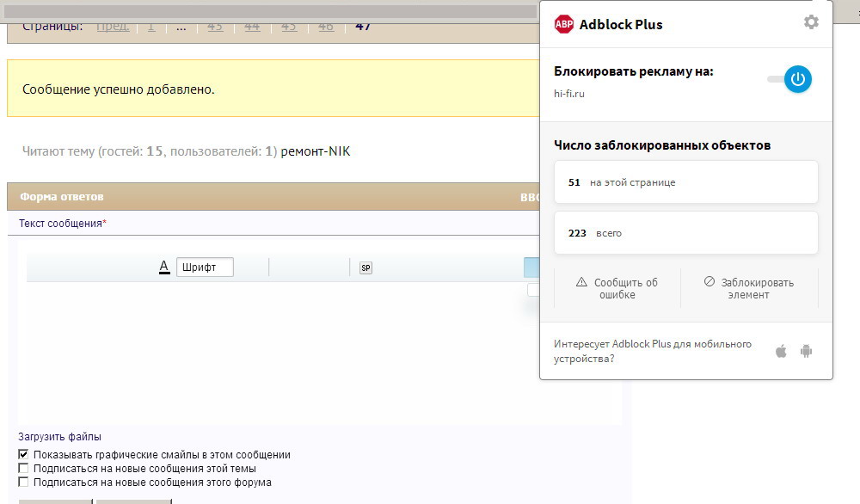Open user profile 'ремонт-NIK'

[315, 151]
